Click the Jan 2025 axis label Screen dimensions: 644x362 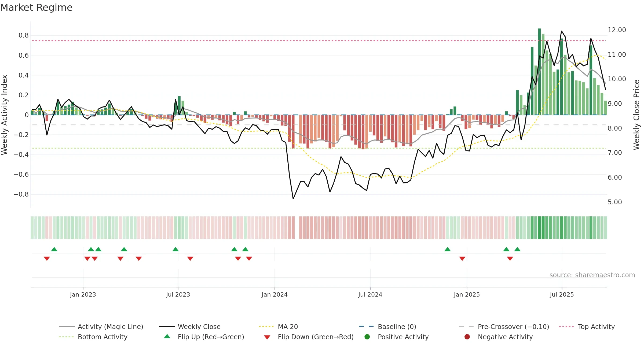467,294
